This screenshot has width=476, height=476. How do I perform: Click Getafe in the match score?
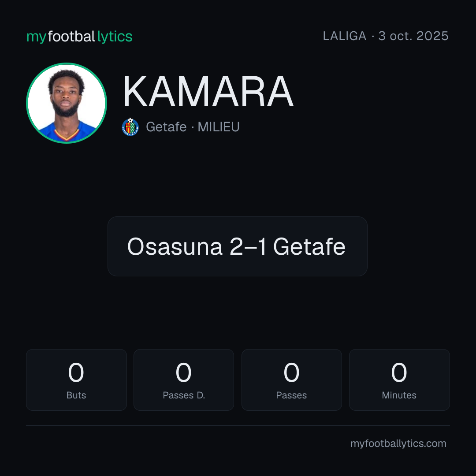309,246
